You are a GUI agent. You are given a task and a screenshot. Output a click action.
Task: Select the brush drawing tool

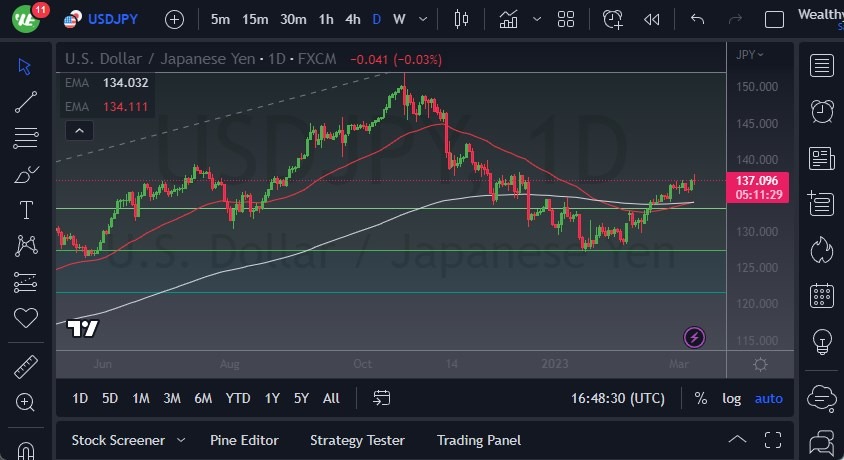coord(26,174)
